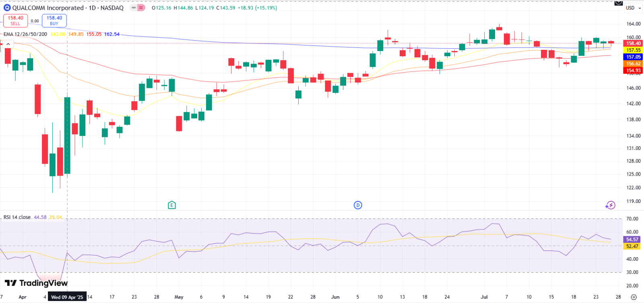644x303 pixels.
Task: Click the red 154.93 EMA price label
Action: coord(633,70)
